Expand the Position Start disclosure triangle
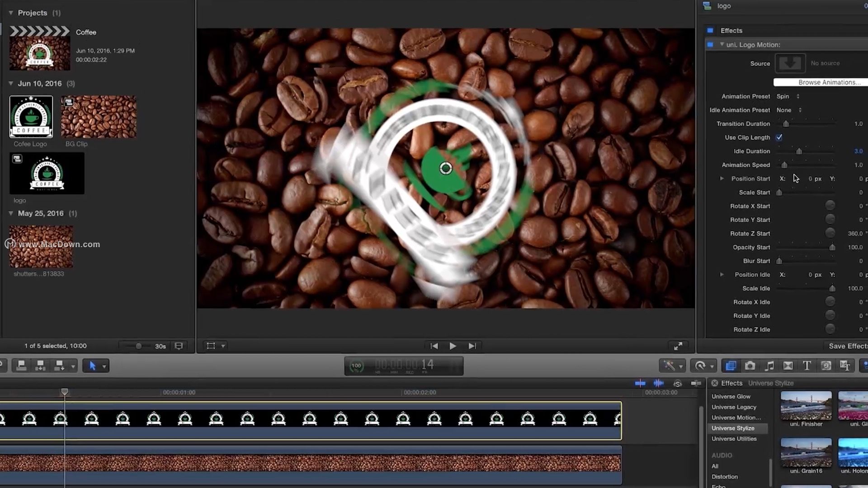Screen dimensions: 868x488 pos(722,178)
